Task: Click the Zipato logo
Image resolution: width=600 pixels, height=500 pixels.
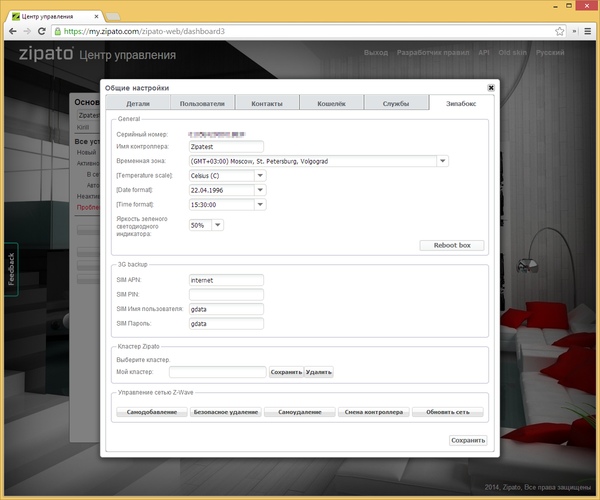Action: point(43,54)
